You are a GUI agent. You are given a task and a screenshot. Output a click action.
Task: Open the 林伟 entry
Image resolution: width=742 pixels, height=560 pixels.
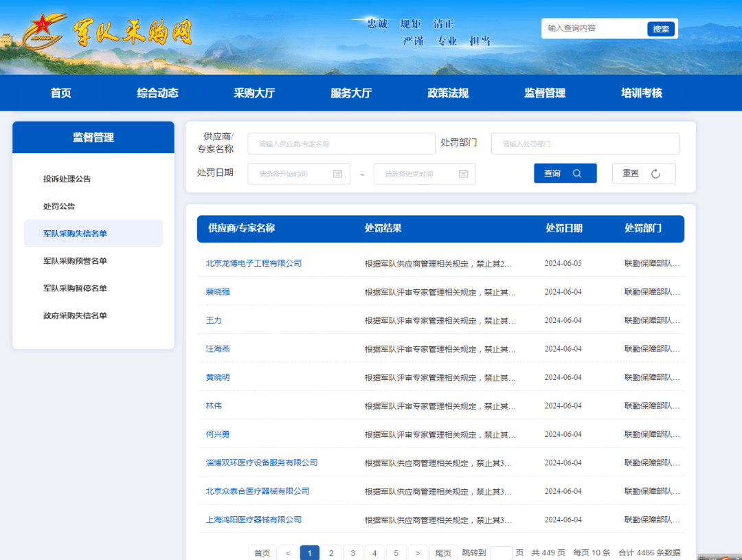tap(214, 405)
